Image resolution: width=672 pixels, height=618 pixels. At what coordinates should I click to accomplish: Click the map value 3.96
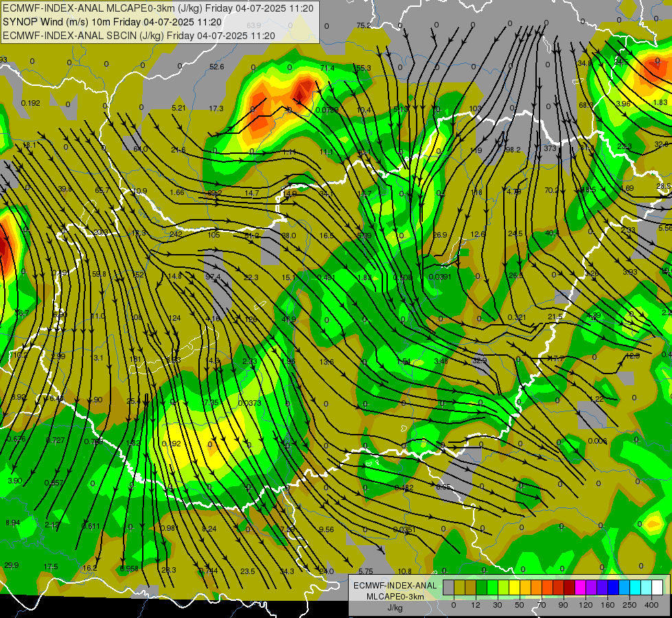[x=623, y=104]
